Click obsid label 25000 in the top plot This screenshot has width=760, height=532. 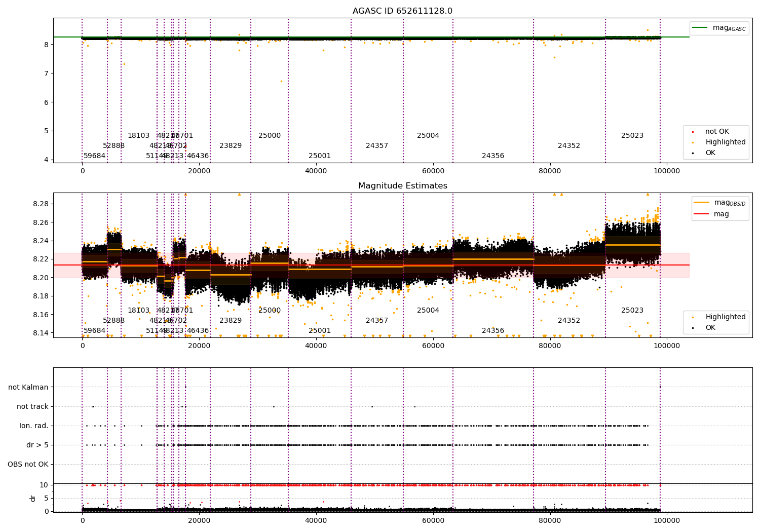click(270, 136)
